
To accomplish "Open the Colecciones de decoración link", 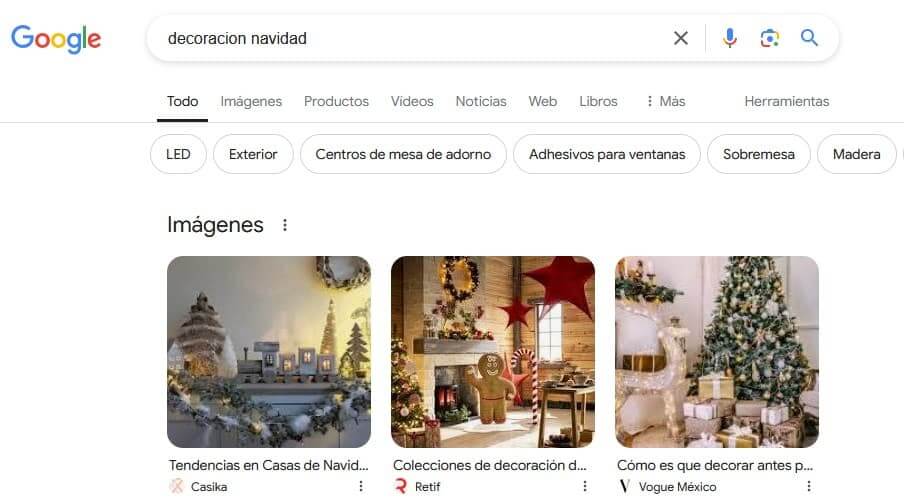I will pyautogui.click(x=489, y=465).
